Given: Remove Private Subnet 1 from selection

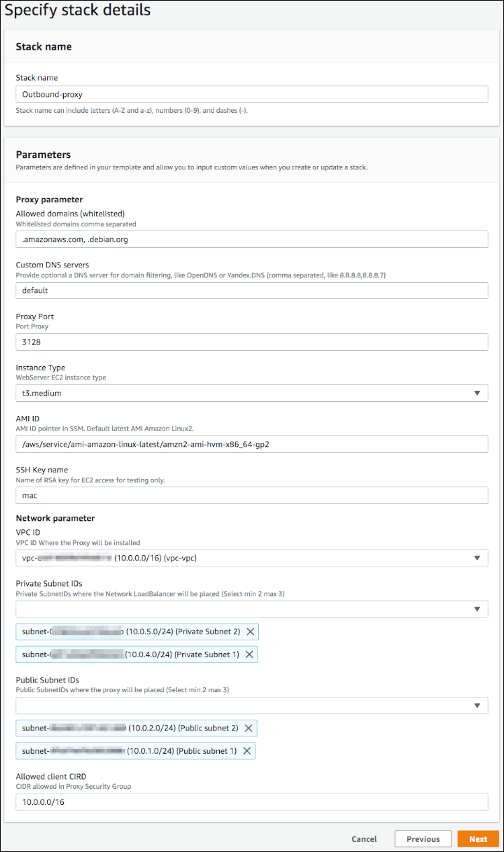Looking at the screenshot, I should [x=250, y=654].
